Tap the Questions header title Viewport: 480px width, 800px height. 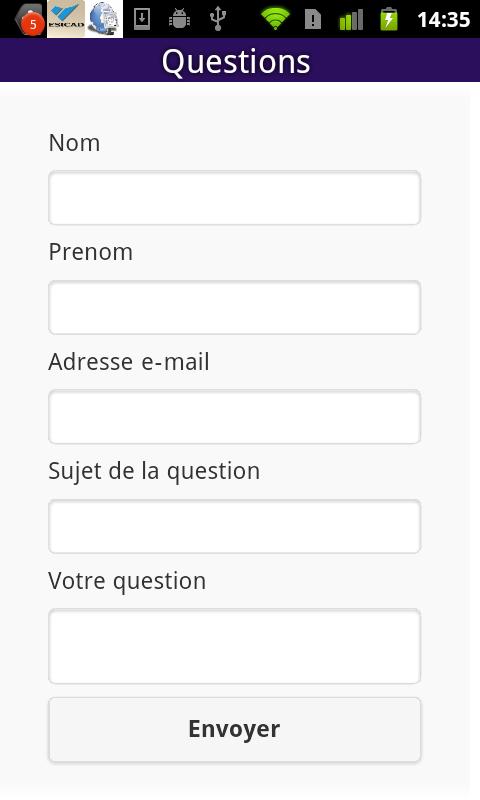(236, 62)
